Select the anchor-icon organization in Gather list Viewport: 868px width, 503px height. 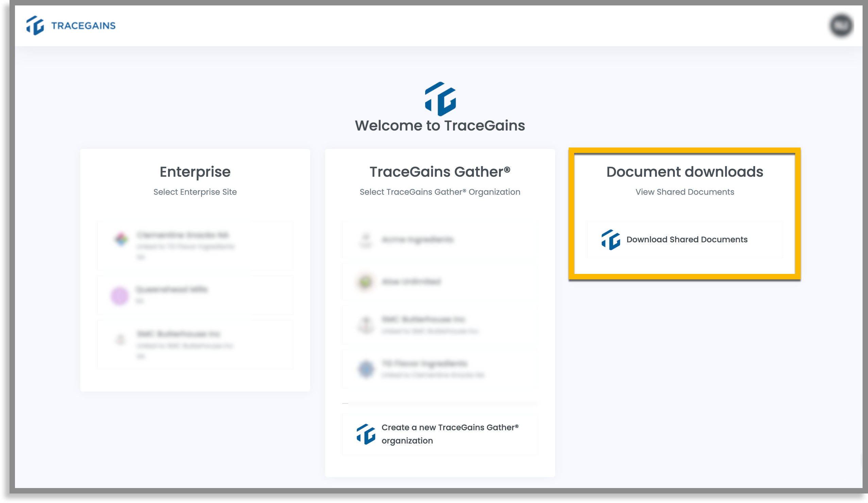pyautogui.click(x=440, y=325)
